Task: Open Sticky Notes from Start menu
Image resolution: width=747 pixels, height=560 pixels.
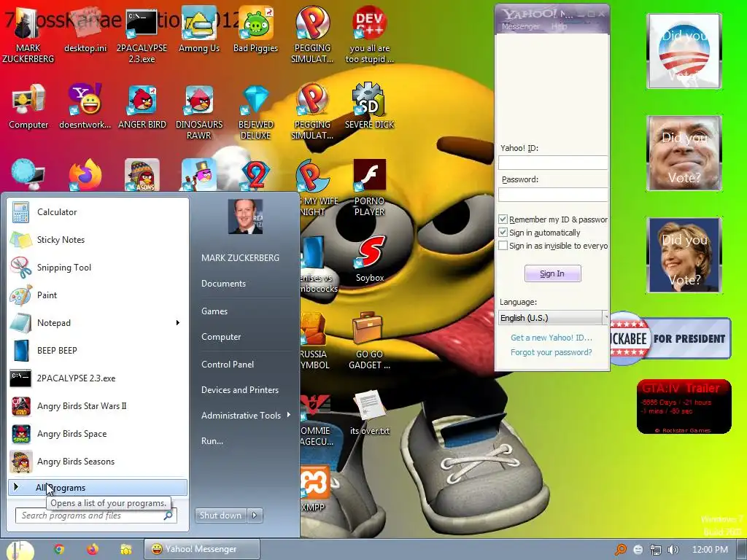Action: coord(97,239)
